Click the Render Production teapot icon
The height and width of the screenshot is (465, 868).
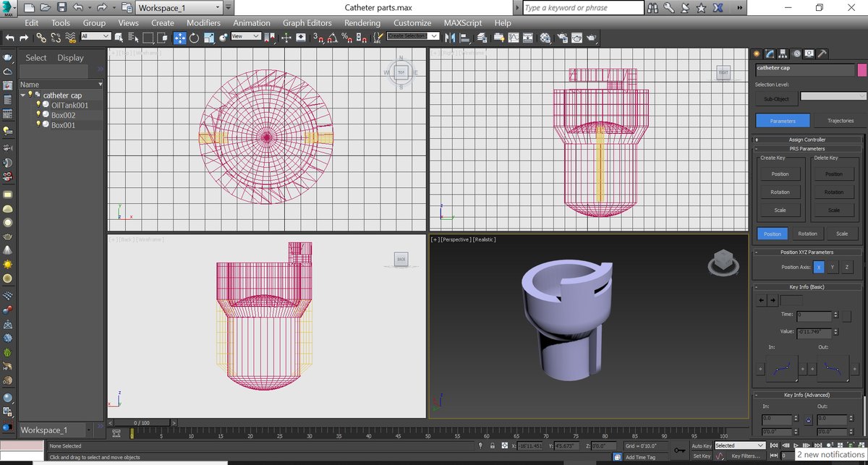tap(592, 38)
